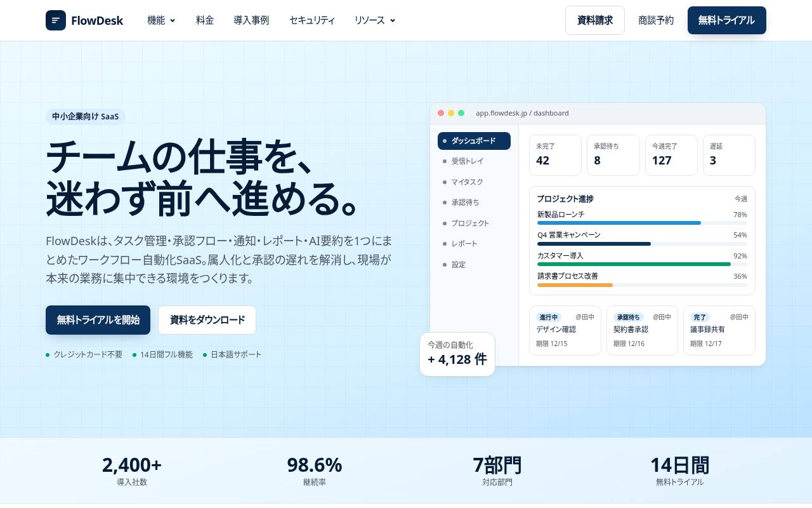Open the 商談予約 link
Screen dimensions: 812x508
(656, 20)
